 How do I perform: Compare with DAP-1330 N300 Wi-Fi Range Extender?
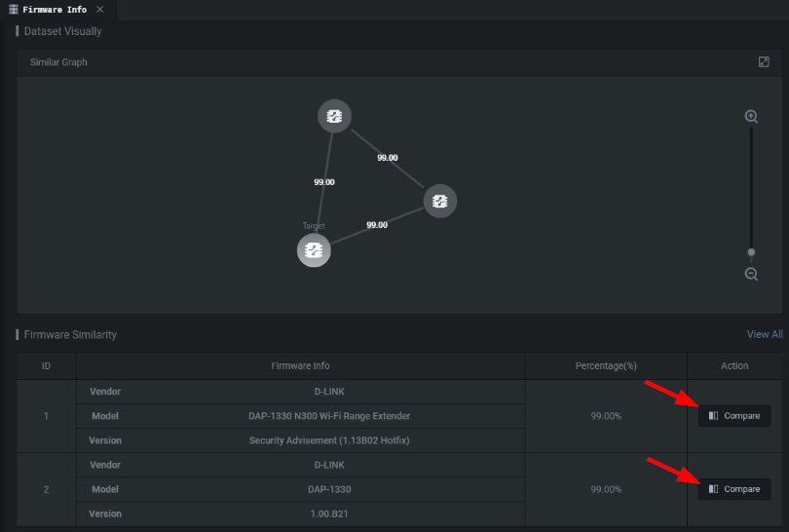734,416
